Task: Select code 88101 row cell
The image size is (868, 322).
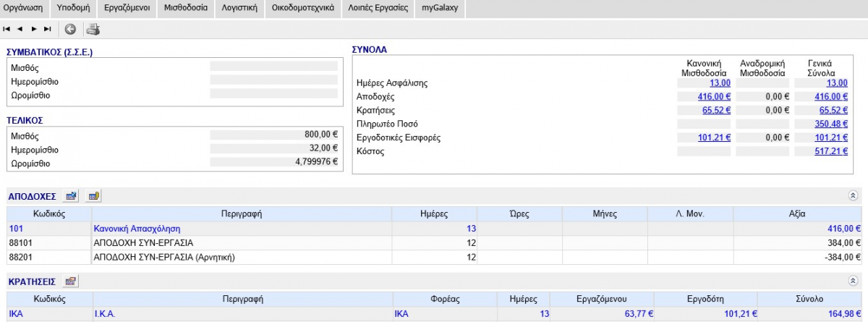Action: coord(49,242)
